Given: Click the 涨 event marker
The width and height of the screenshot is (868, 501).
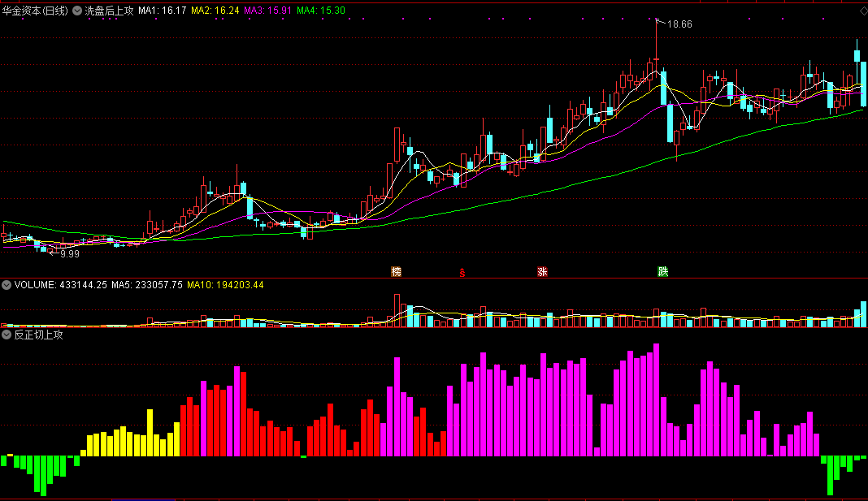Looking at the screenshot, I should coord(542,271).
